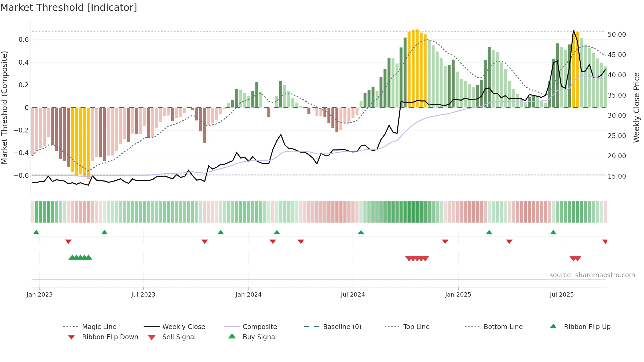Viewport: 644px width, 362px height.
Task: Click the 25.00 price axis label
Action: (617, 136)
